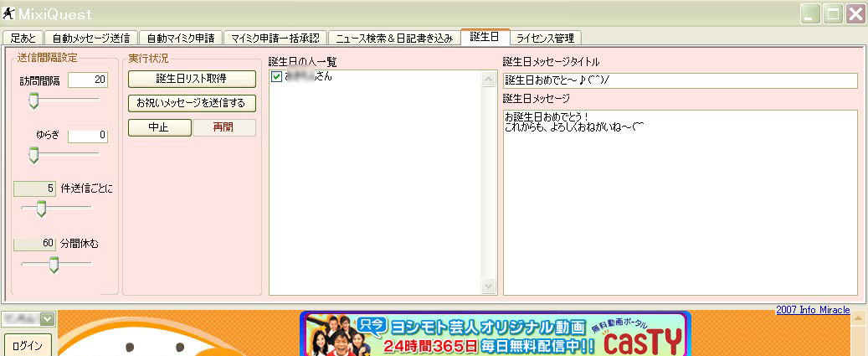Image resolution: width=868 pixels, height=356 pixels.
Task: Select the さん entry in birthday list
Action: click(308, 78)
